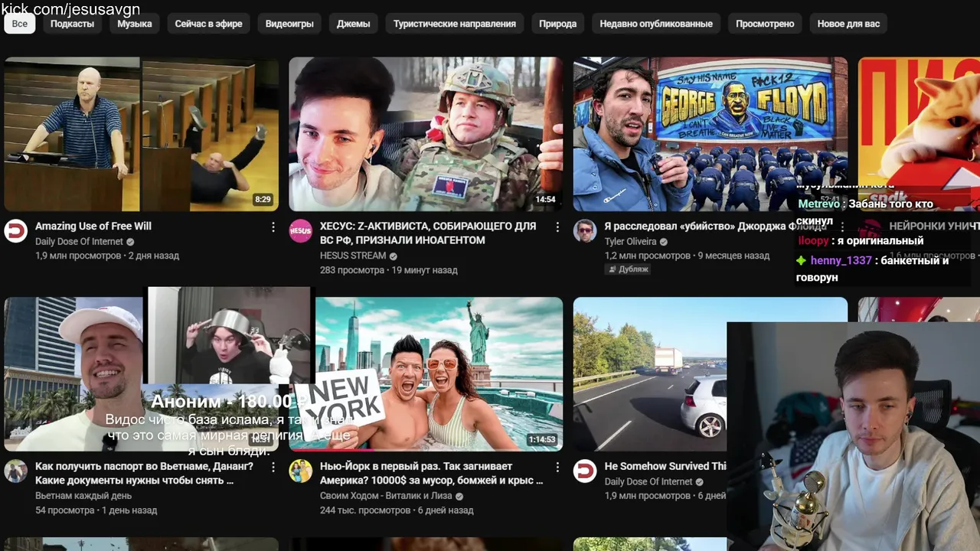This screenshot has height=551, width=980.
Task: Open the "ХЕСУС: Z-АКТИВИСТА" video title
Action: point(428,233)
